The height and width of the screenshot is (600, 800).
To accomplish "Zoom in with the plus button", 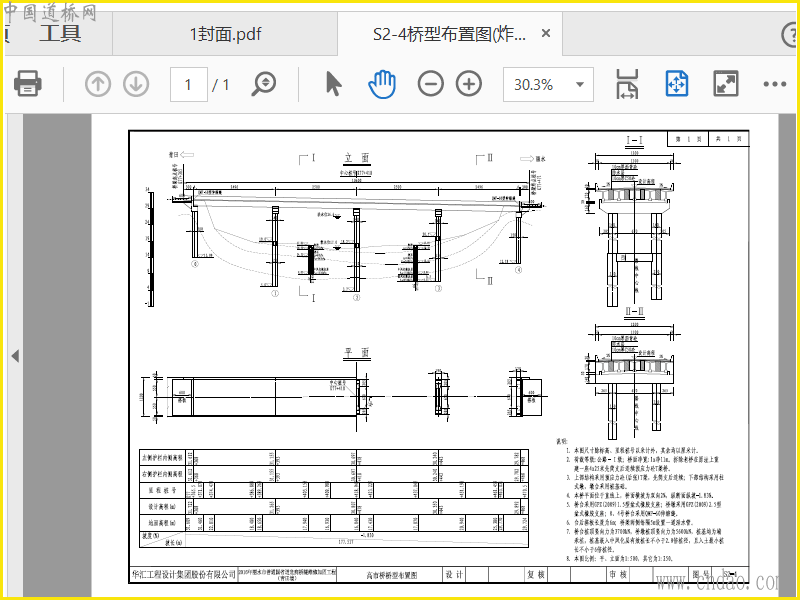I will pos(469,84).
